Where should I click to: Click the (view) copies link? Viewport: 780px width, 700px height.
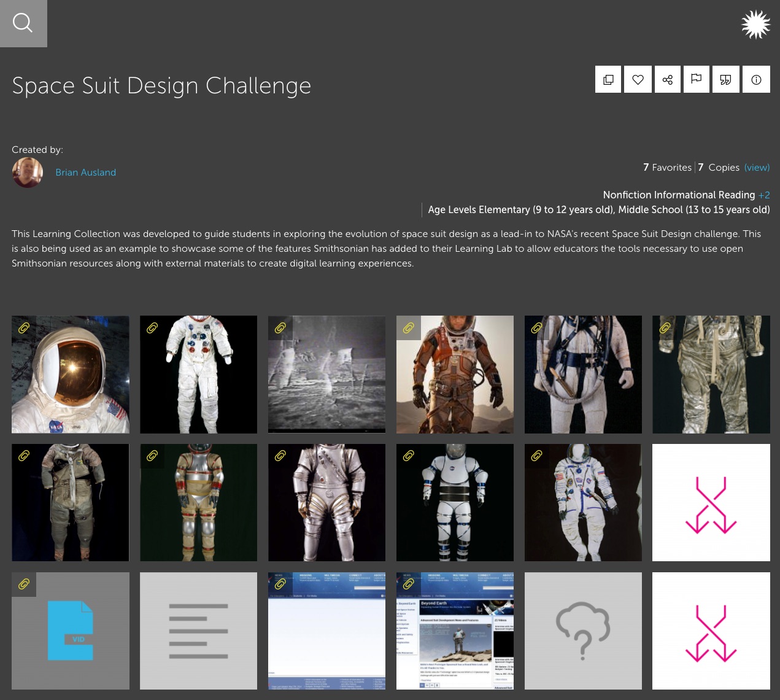coord(757,168)
